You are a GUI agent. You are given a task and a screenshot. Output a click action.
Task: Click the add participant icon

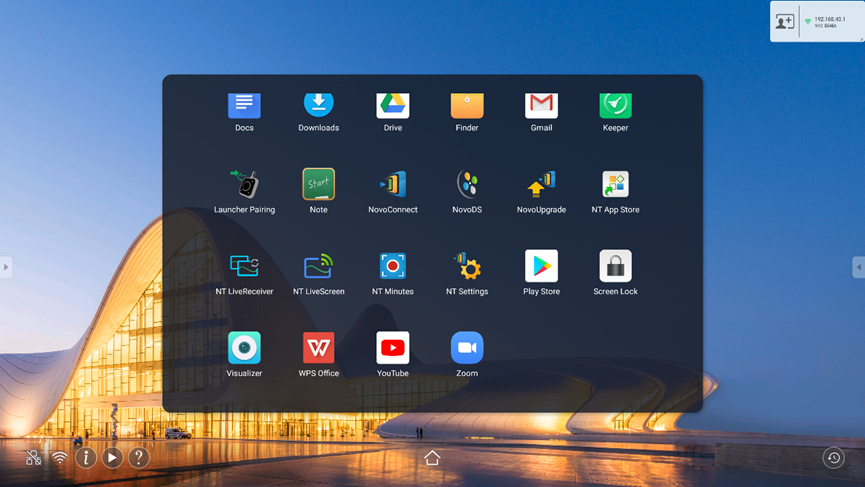point(784,22)
